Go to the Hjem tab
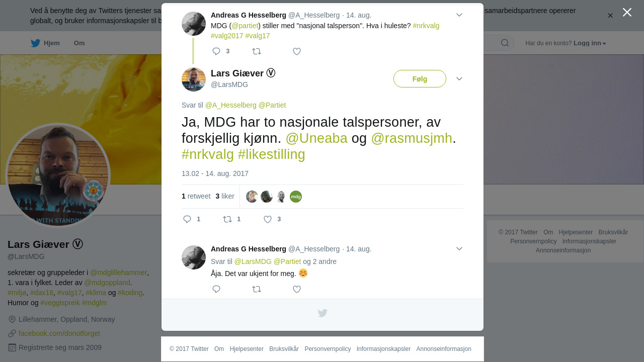 [x=45, y=43]
